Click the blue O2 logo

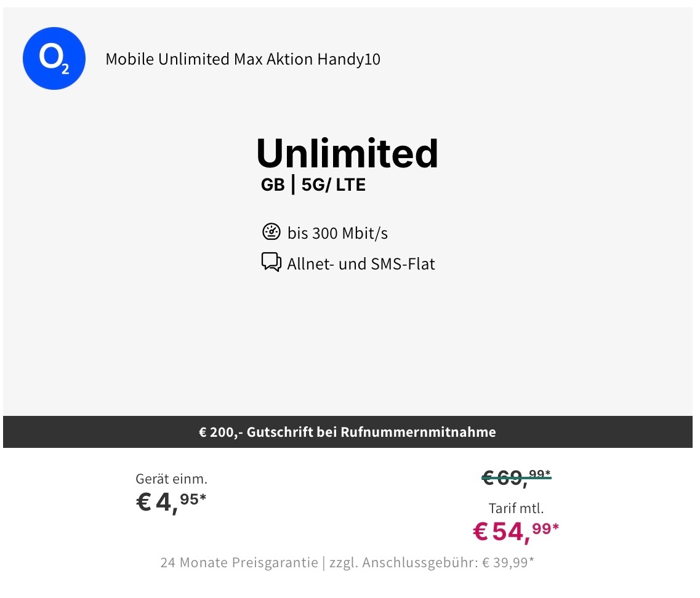click(x=54, y=58)
